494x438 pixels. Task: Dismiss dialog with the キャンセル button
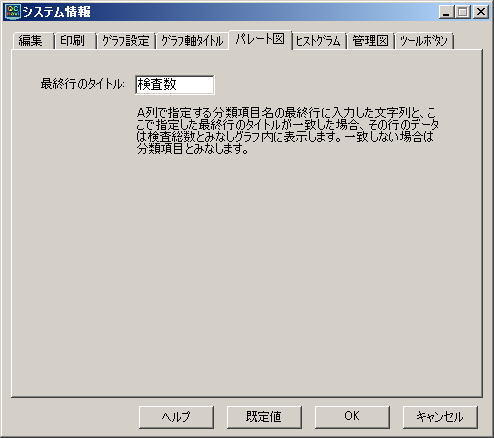pyautogui.click(x=440, y=417)
